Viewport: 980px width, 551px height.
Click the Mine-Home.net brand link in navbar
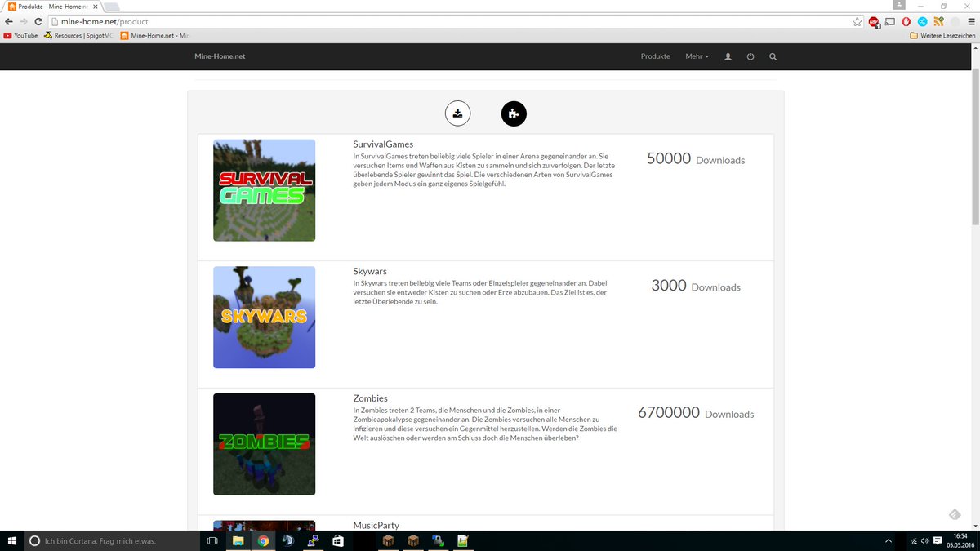220,56
